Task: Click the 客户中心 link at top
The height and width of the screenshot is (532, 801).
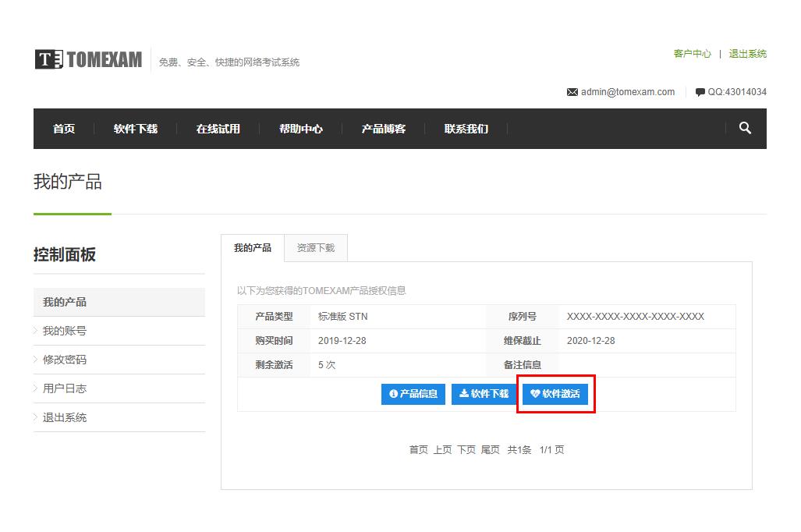Action: pos(692,54)
